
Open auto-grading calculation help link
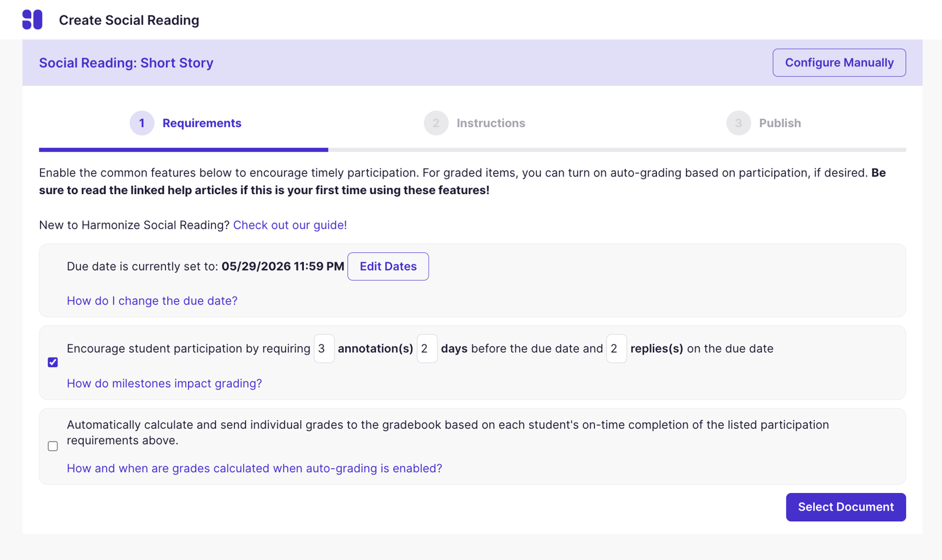254,468
